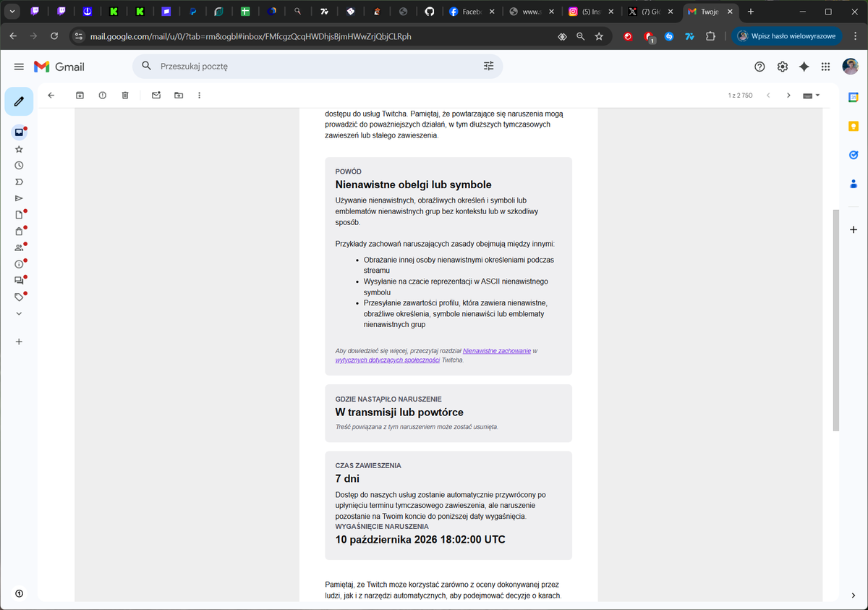
Task: Go back to inbox with arrow
Action: [x=51, y=95]
